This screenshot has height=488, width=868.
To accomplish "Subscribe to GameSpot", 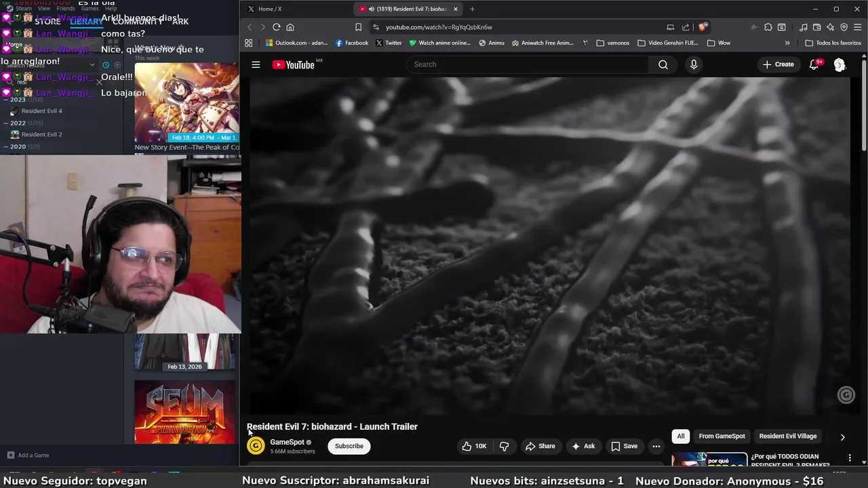I will pos(349,446).
